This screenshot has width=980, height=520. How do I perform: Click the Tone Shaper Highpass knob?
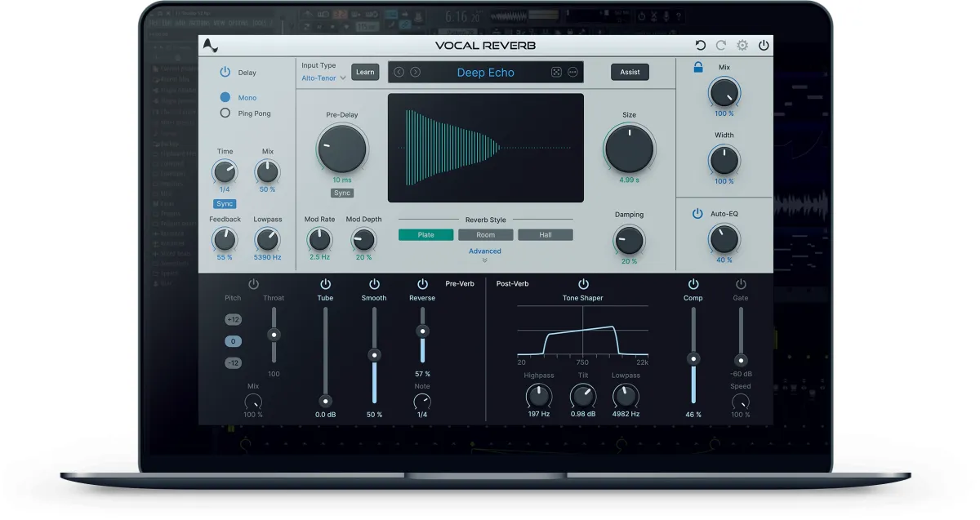[x=539, y=397]
